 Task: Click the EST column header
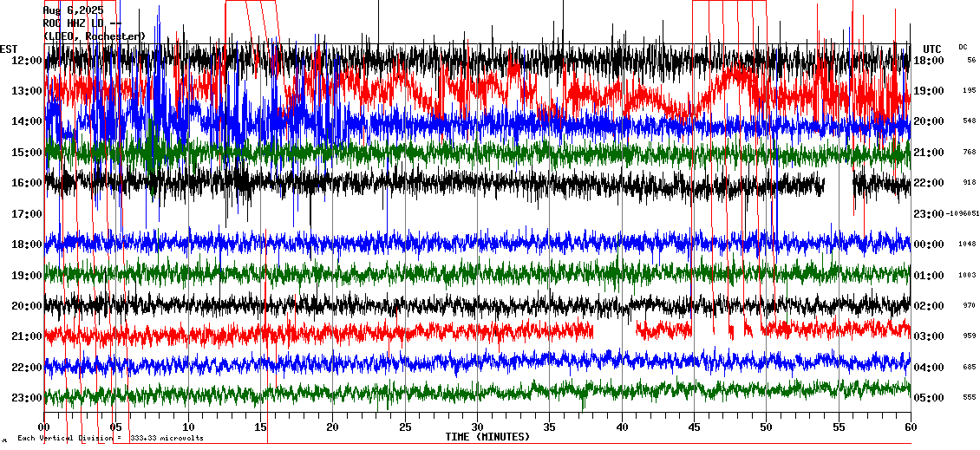click(9, 49)
